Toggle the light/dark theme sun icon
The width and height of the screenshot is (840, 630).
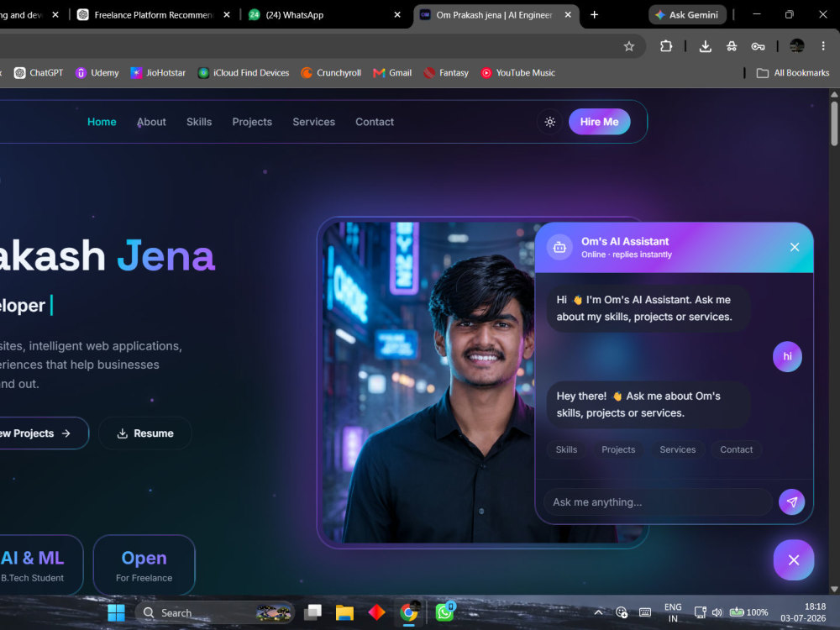[549, 122]
